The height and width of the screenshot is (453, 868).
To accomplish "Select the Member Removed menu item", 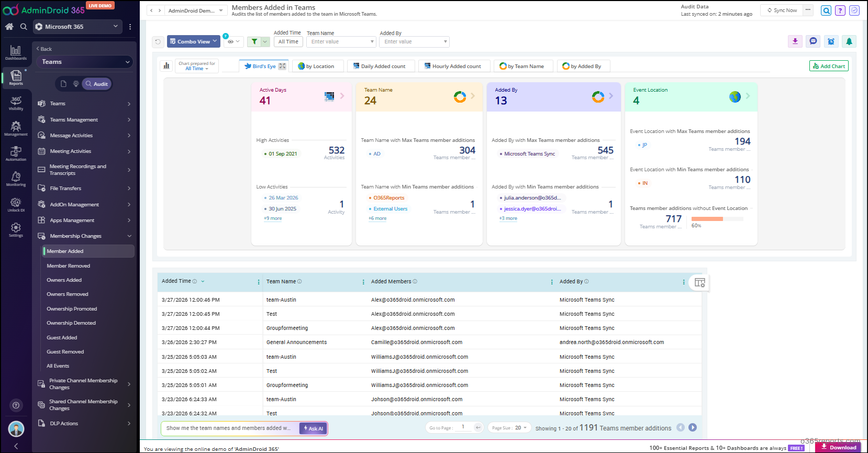I will [x=68, y=266].
